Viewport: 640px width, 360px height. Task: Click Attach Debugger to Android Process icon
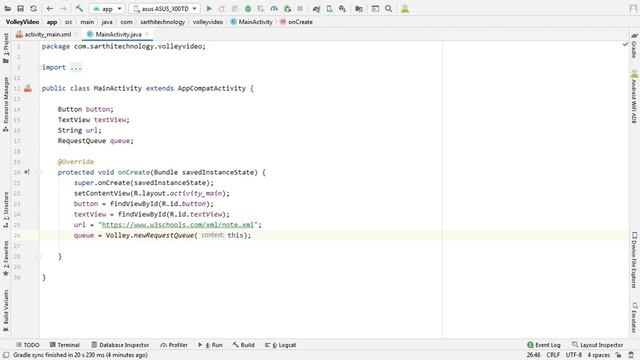tap(287, 9)
